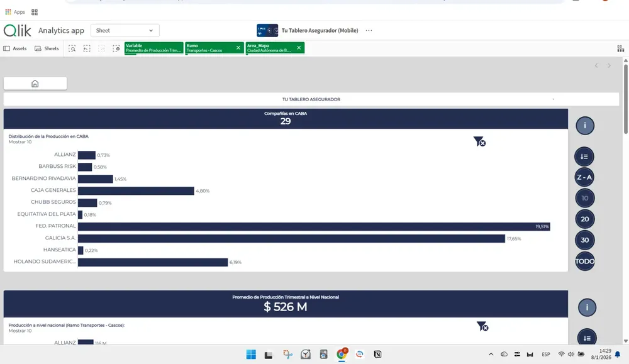
Task: Switch to the Sheets tab
Action: click(x=47, y=48)
